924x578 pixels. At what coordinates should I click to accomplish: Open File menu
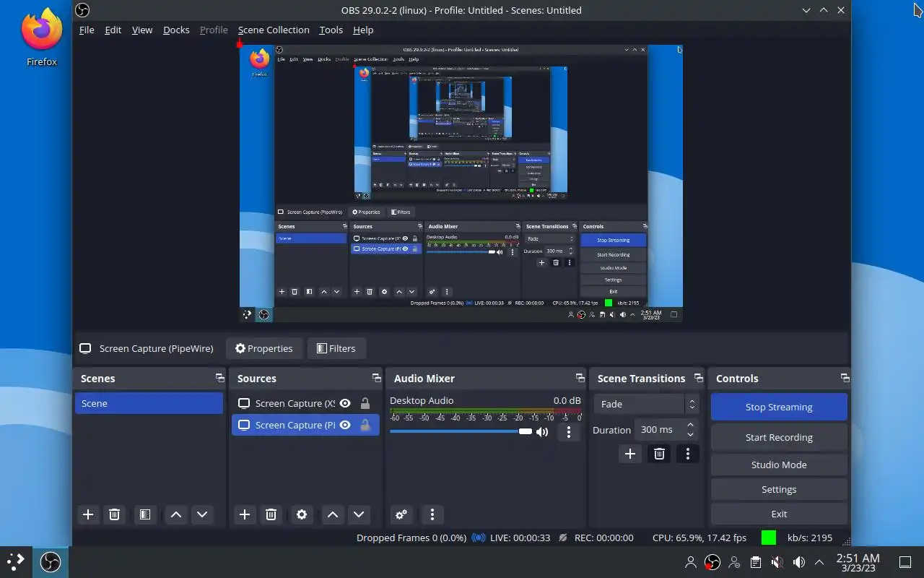click(x=87, y=30)
